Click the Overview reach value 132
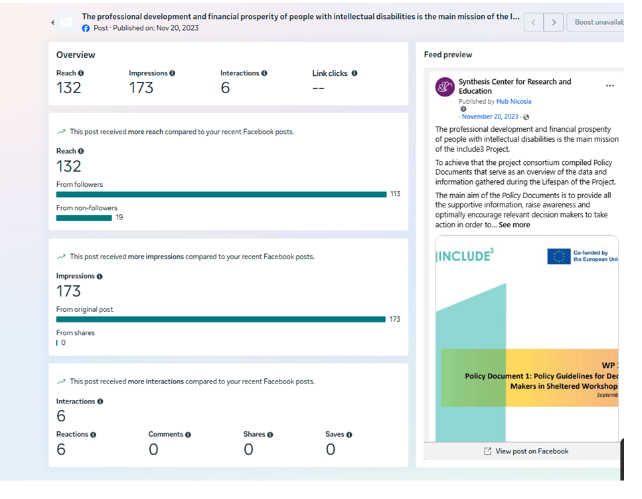The height and width of the screenshot is (499, 642). 69,88
